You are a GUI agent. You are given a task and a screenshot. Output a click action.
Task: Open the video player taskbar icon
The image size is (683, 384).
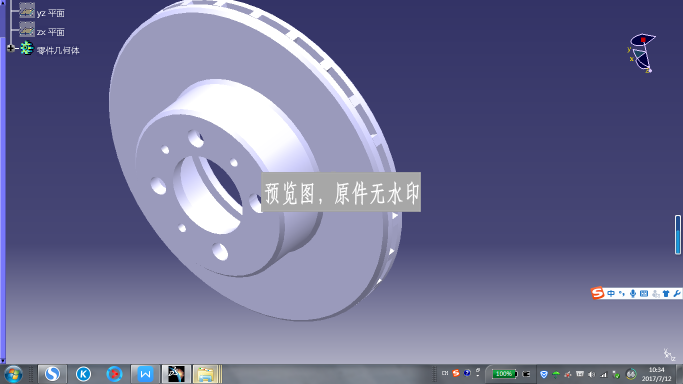[115, 374]
